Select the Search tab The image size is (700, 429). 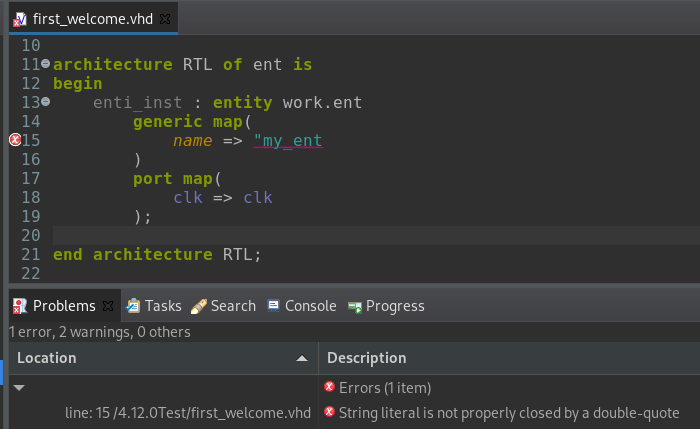click(223, 306)
